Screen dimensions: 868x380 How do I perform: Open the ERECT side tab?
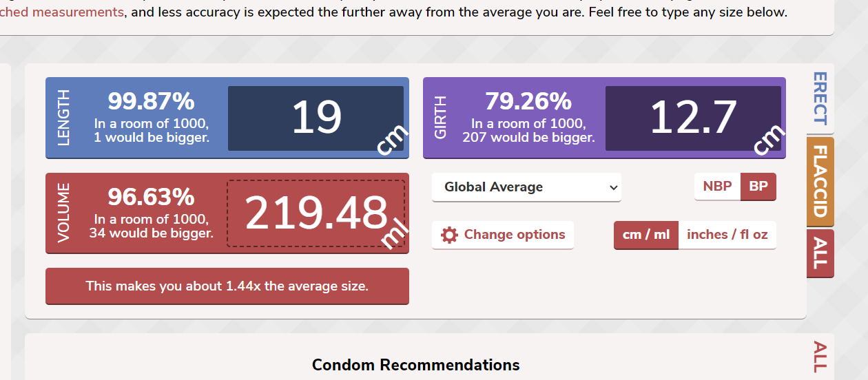pos(820,98)
